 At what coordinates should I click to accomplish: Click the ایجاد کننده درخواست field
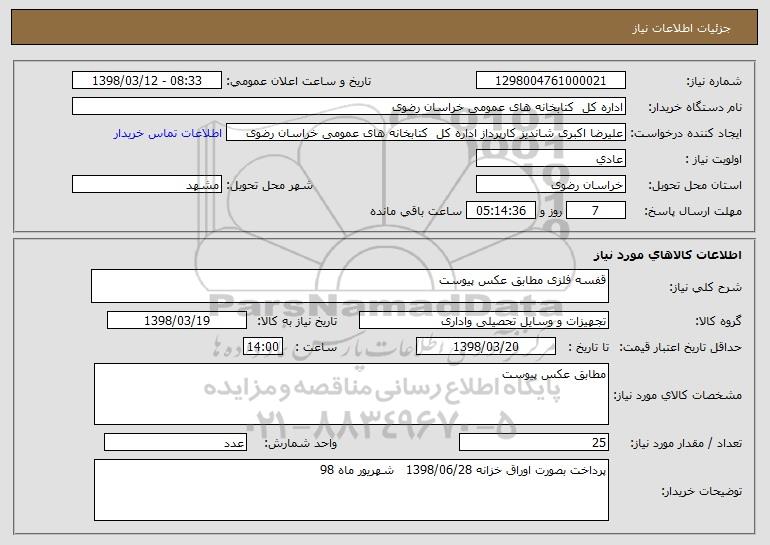pos(426,133)
